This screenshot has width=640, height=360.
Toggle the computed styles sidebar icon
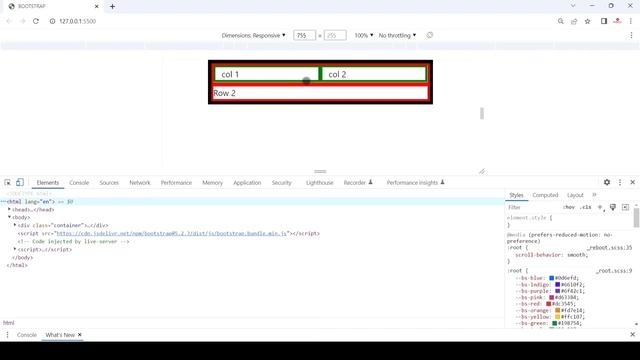(625, 207)
